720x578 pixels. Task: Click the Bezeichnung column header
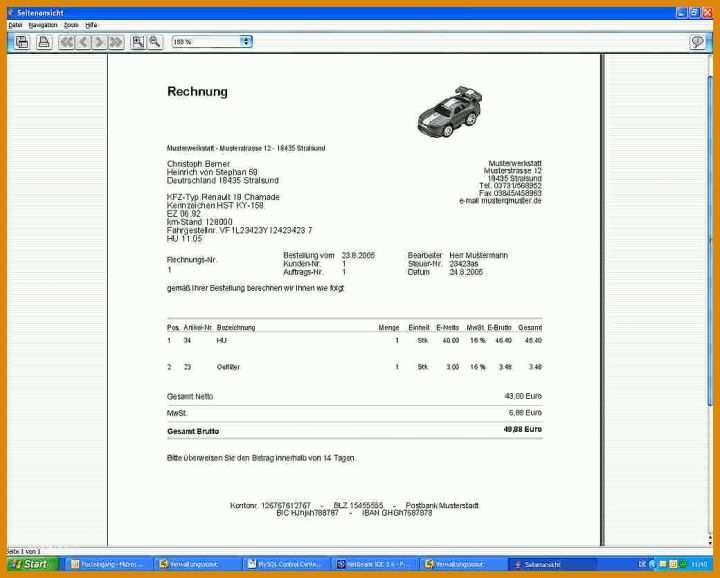coord(236,327)
